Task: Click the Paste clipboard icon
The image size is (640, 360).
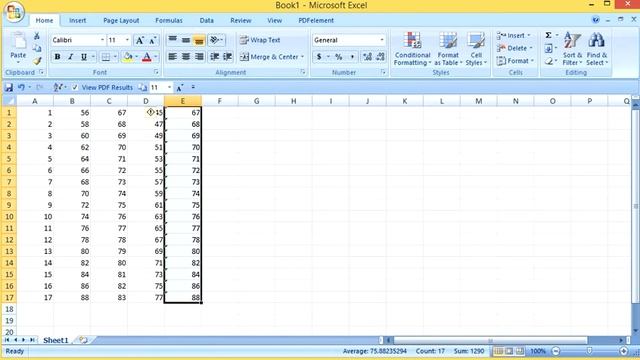Action: [x=18, y=41]
